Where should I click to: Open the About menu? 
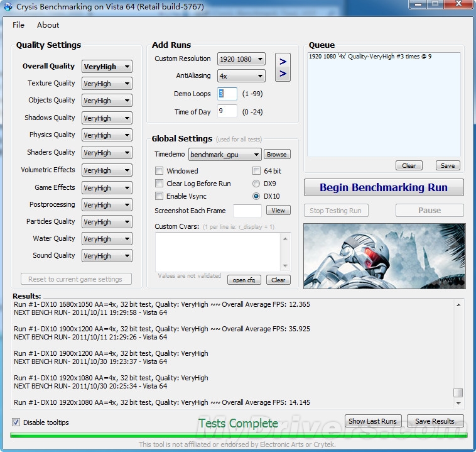point(48,25)
